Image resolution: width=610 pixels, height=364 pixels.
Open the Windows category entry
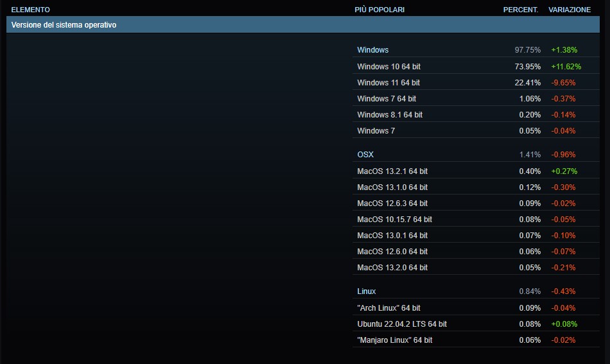point(372,50)
